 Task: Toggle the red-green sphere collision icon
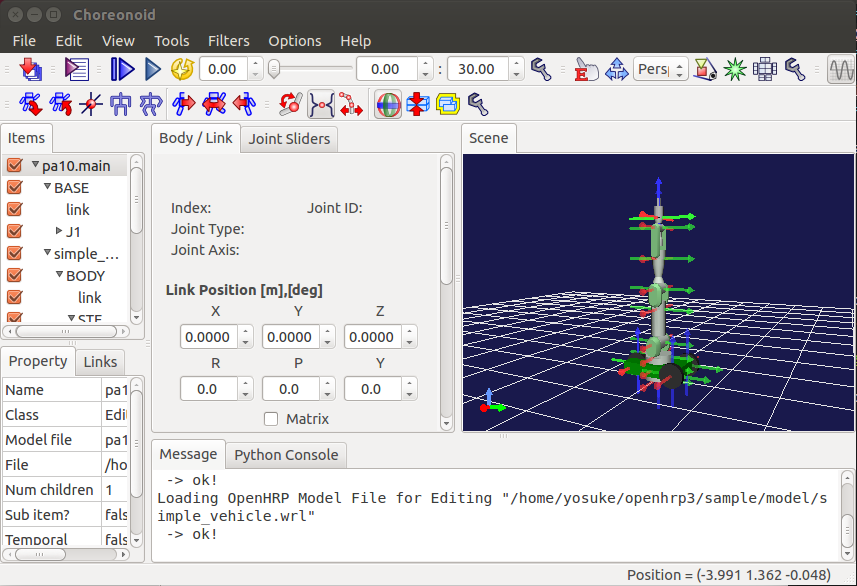pos(388,104)
